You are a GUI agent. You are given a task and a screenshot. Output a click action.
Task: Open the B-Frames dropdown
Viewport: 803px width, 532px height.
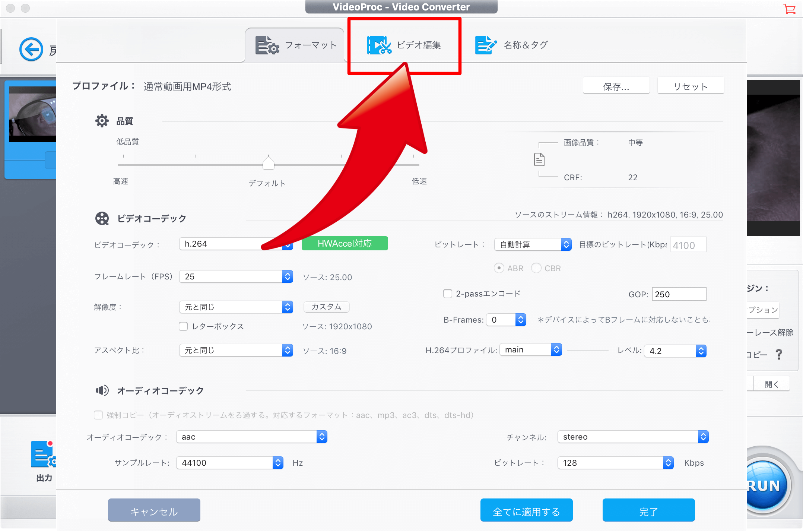pos(506,320)
